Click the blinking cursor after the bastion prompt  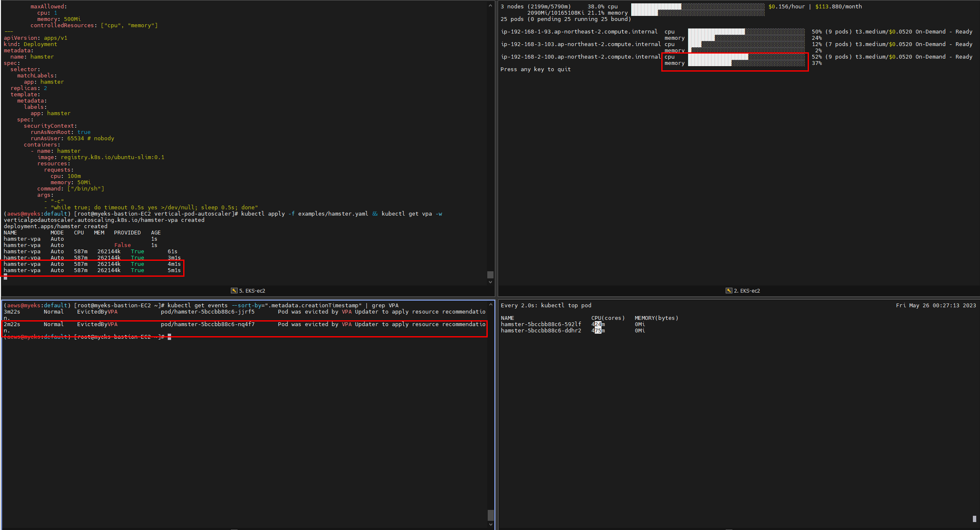point(169,337)
